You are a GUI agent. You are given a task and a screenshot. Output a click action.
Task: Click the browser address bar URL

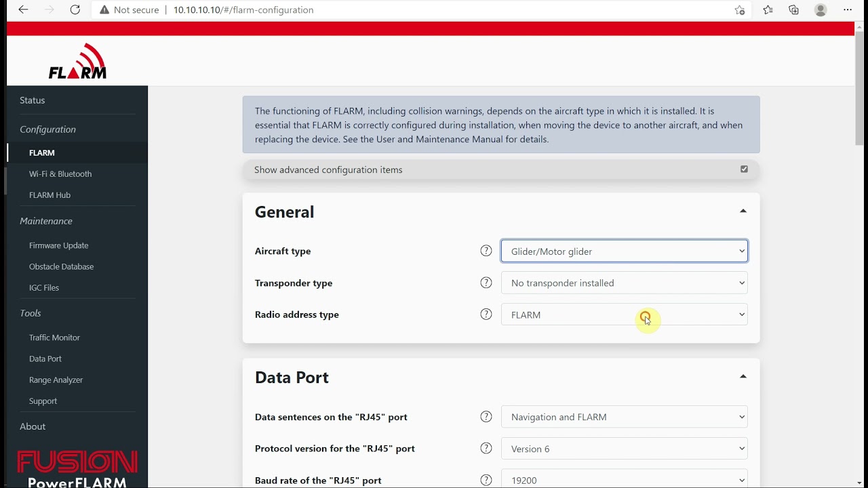[x=243, y=10]
